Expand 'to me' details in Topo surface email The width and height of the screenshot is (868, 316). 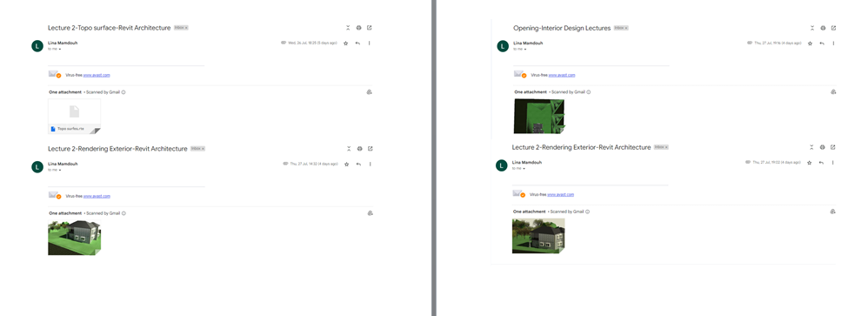click(60, 50)
